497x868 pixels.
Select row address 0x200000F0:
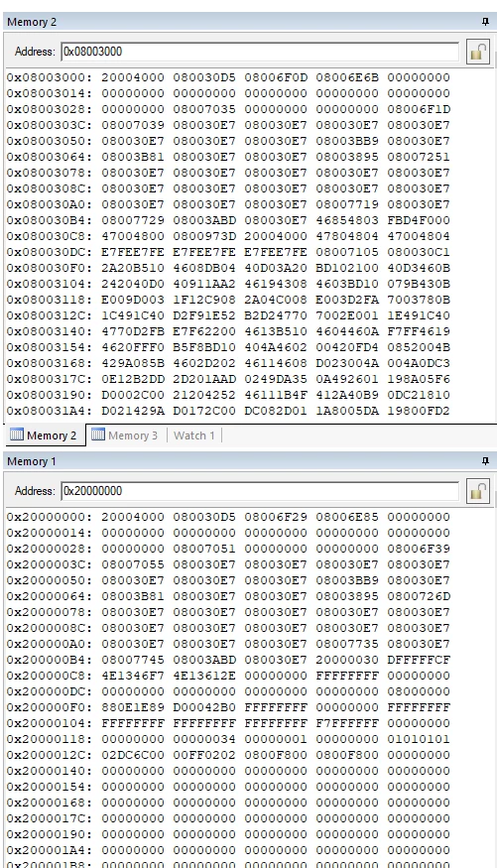(51, 707)
